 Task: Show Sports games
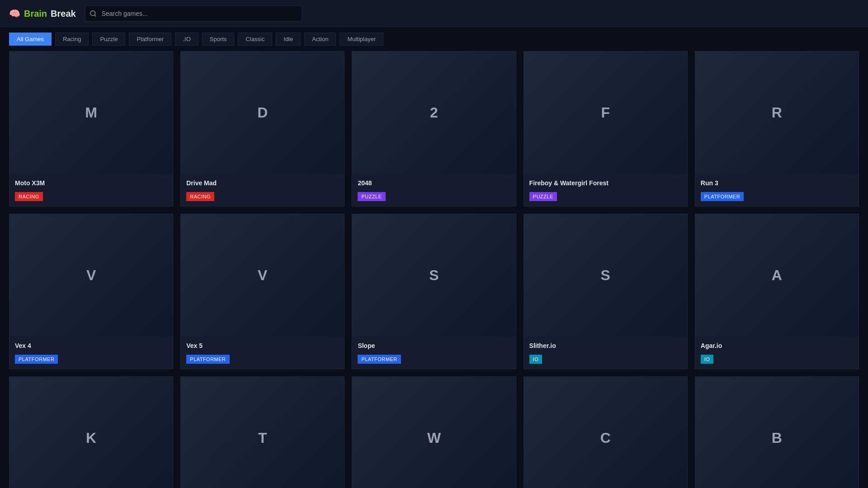tap(218, 39)
